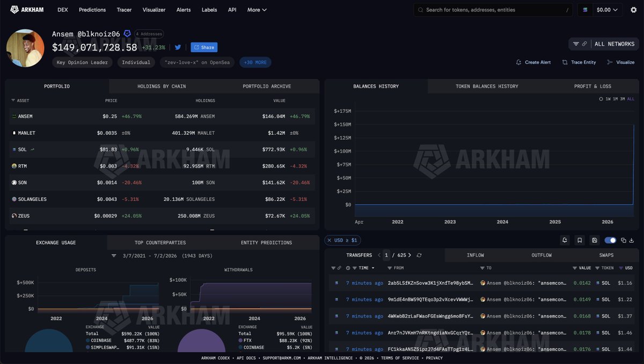Open the settings gear in the top bar

coord(634,10)
